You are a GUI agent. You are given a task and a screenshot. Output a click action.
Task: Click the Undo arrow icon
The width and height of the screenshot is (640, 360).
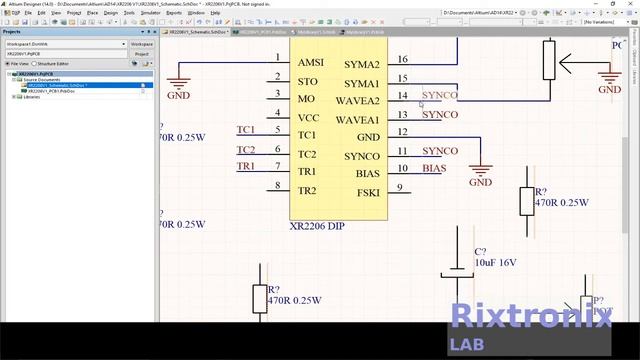[199, 22]
